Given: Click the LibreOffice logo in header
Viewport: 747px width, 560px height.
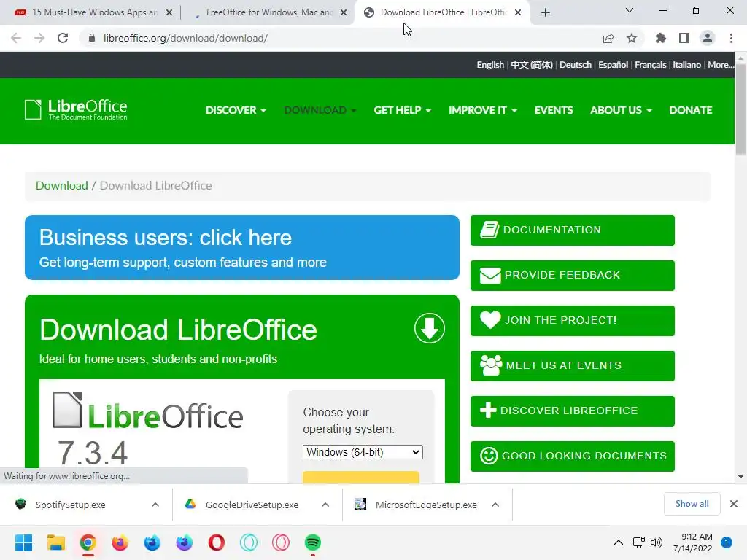Looking at the screenshot, I should pyautogui.click(x=76, y=109).
